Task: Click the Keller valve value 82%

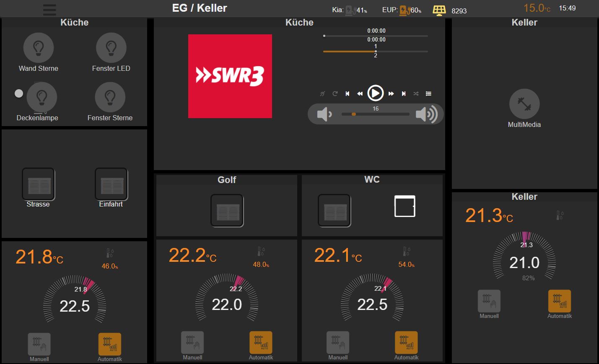Action: click(528, 278)
